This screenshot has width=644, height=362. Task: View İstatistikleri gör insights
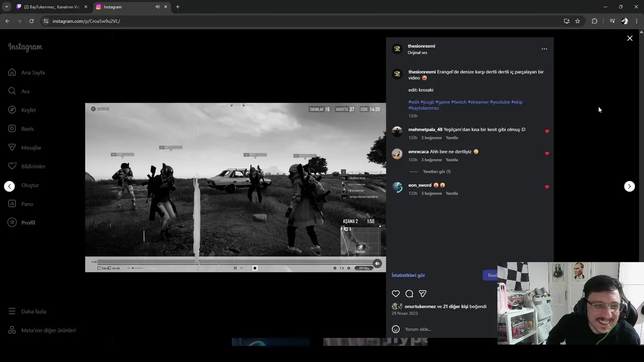(409, 275)
